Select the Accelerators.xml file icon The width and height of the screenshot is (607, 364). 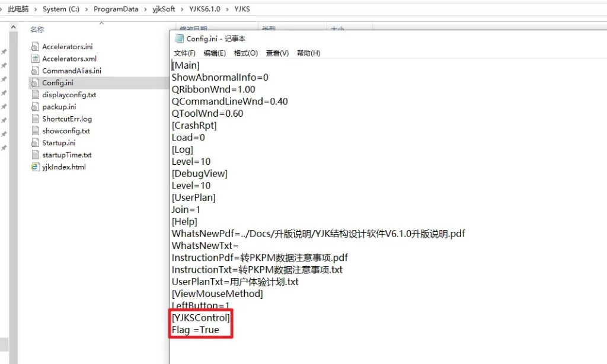pos(34,59)
